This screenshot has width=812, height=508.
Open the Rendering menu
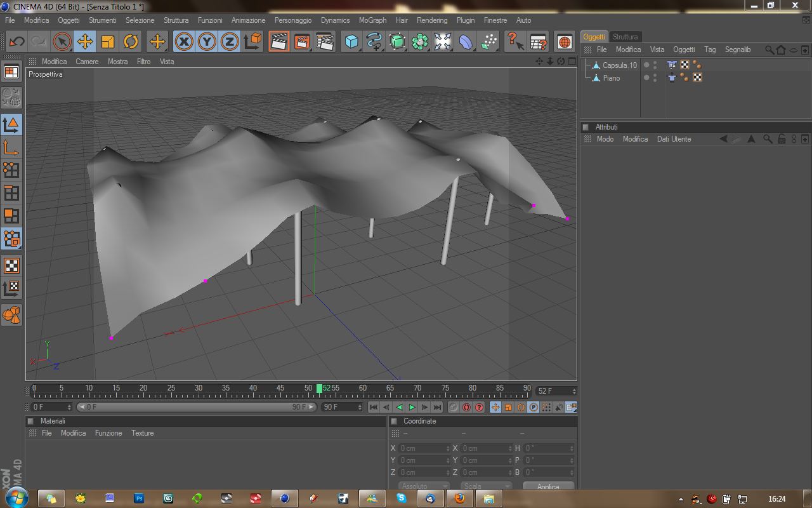[x=431, y=20]
